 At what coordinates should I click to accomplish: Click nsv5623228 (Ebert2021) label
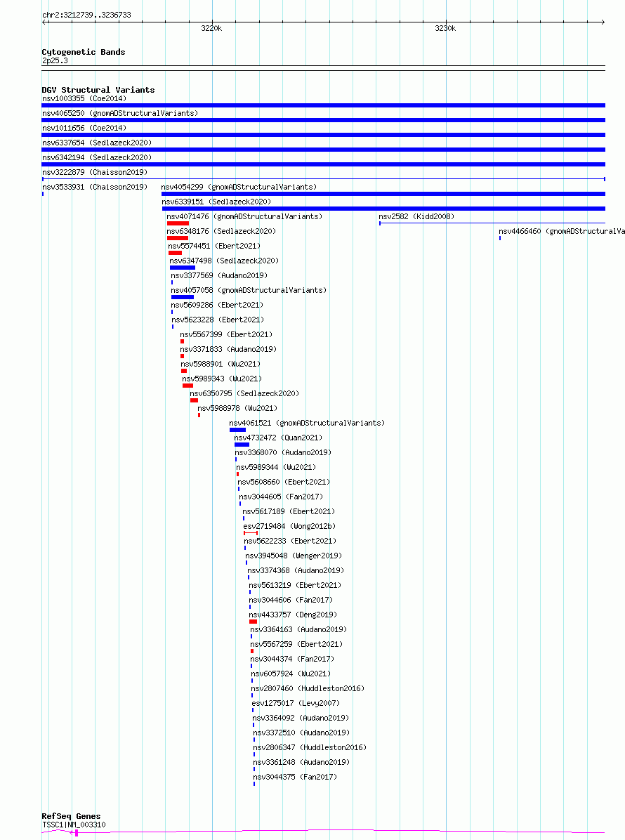(x=218, y=320)
